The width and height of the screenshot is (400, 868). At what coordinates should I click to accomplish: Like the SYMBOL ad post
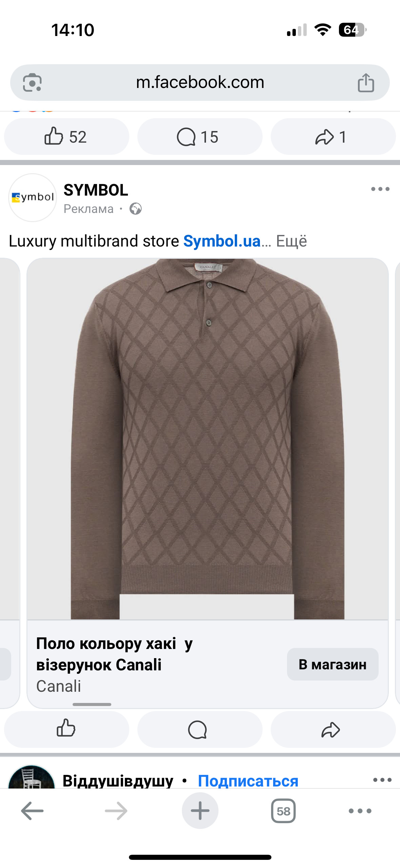[66, 729]
